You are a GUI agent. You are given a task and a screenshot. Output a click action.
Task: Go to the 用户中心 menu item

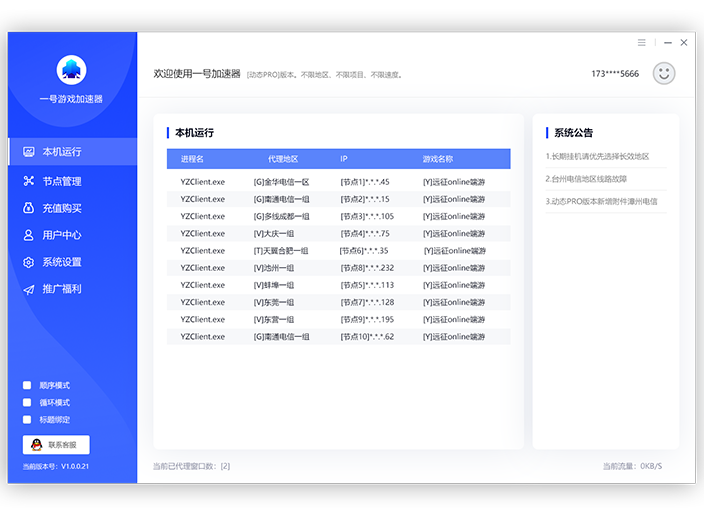[61, 235]
